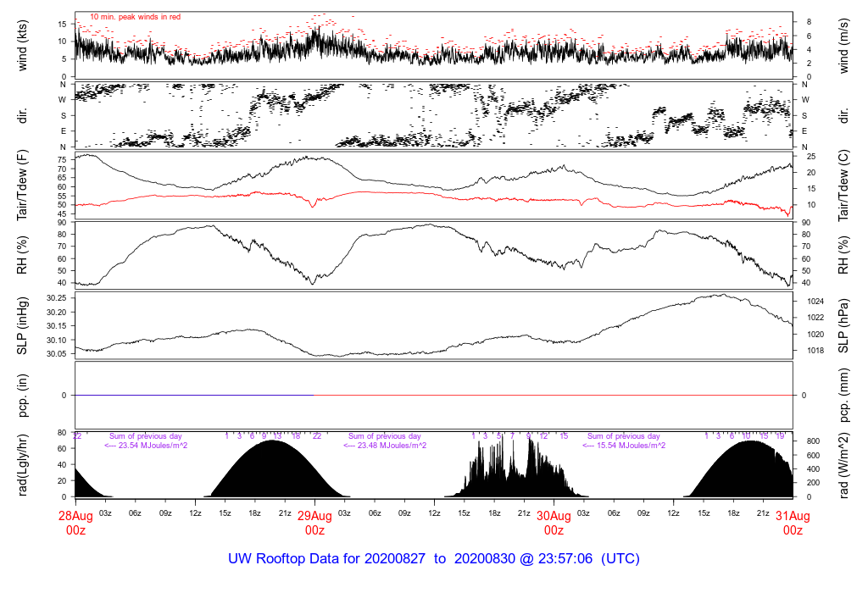Click the 23.48 MJoules/m^2 daily sum annotation
This screenshot has width=868, height=593.
tap(385, 446)
